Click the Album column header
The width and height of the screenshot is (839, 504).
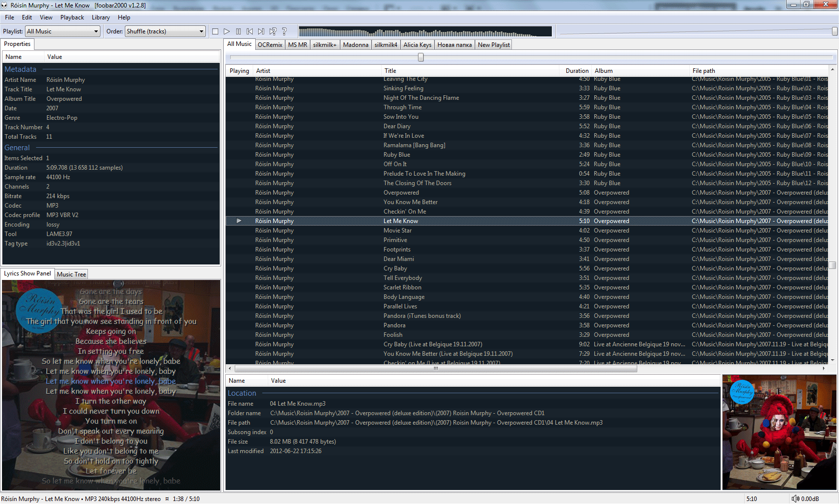click(603, 71)
